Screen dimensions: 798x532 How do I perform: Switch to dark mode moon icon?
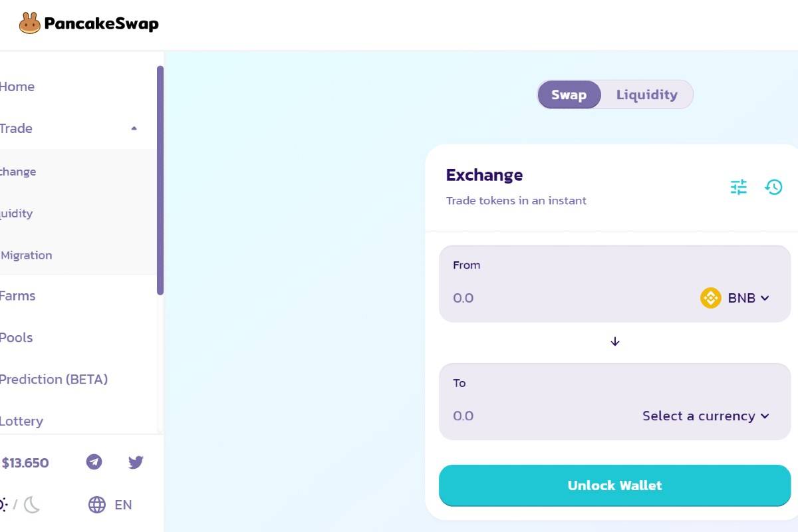point(32,505)
